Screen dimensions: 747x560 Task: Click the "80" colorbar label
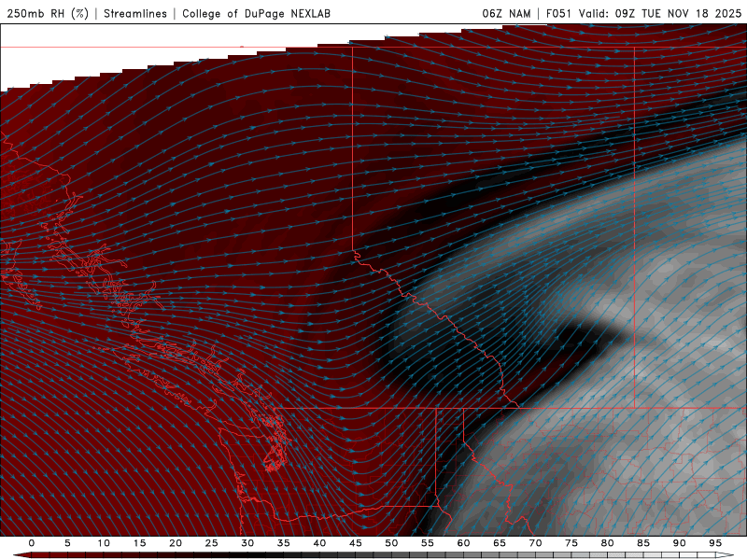607,543
